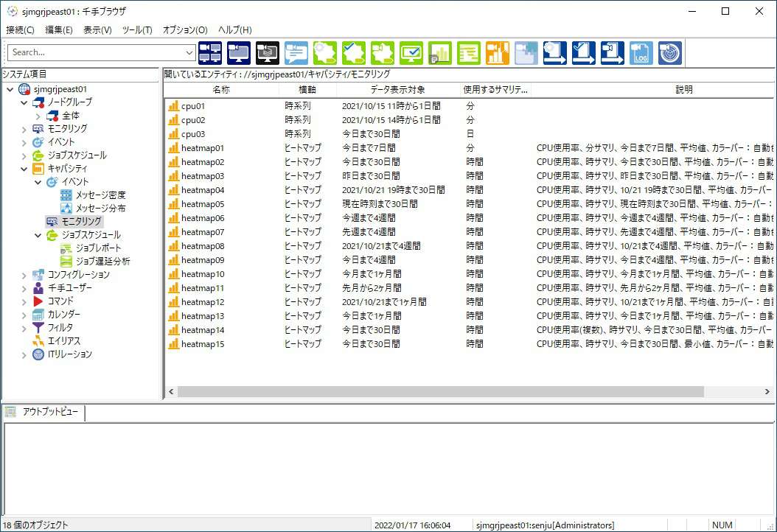Click the icon beside ITリレーション
The width and height of the screenshot is (777, 532).
pyautogui.click(x=38, y=354)
